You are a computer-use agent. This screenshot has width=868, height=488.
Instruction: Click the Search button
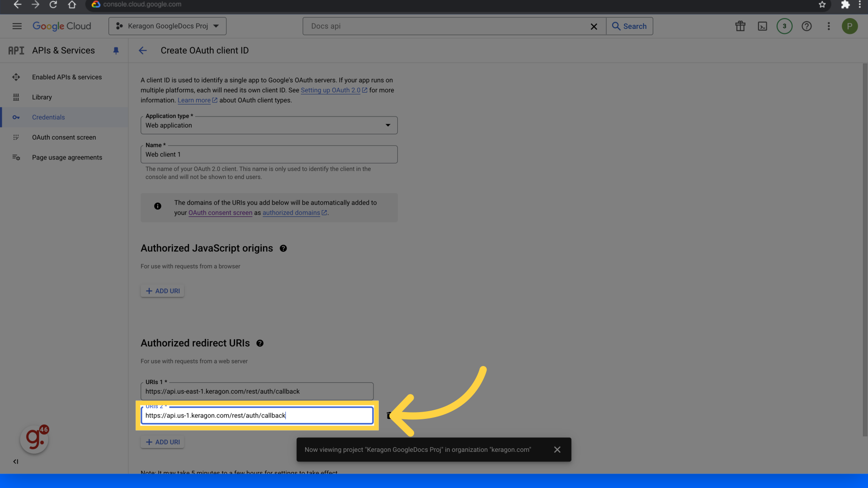pyautogui.click(x=629, y=26)
